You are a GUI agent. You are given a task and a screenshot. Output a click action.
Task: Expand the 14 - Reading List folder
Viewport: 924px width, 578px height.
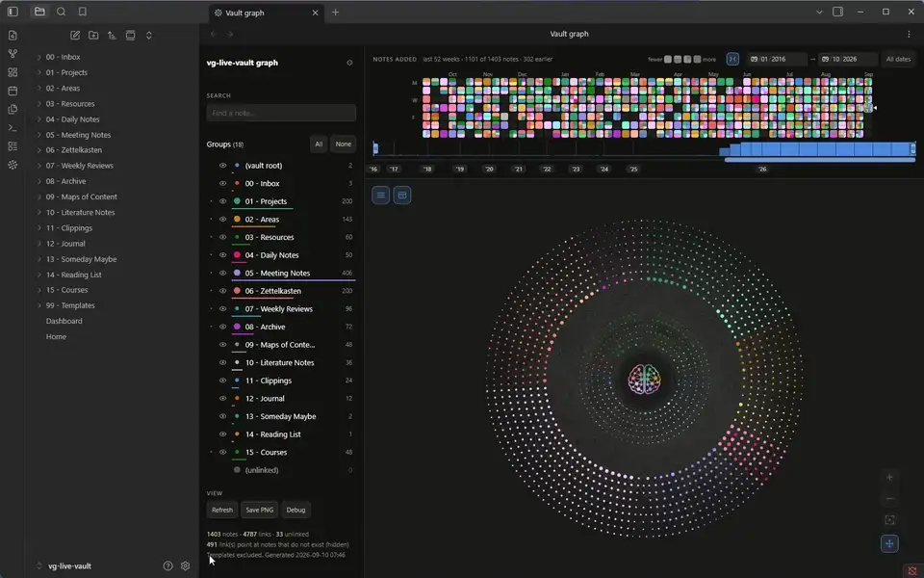(38, 275)
